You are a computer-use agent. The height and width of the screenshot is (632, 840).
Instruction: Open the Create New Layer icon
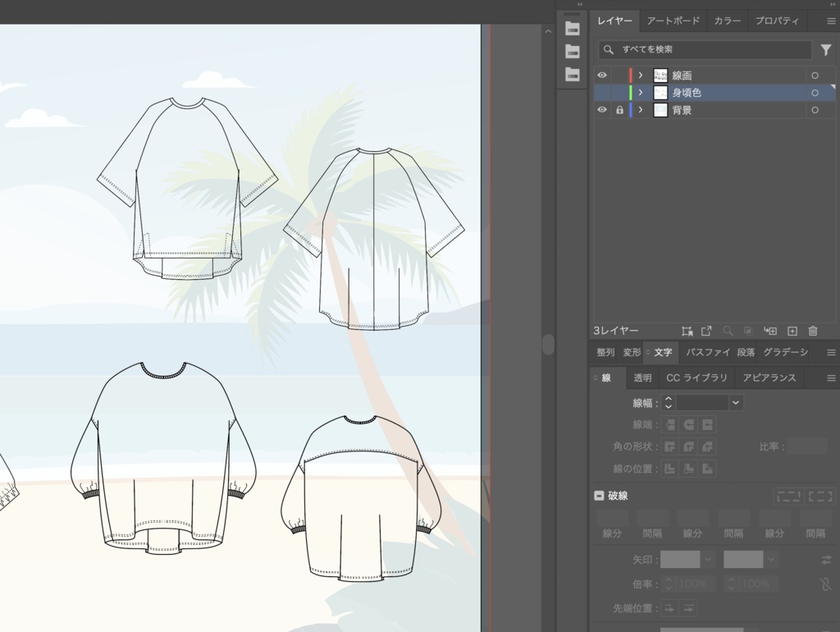[x=792, y=331]
